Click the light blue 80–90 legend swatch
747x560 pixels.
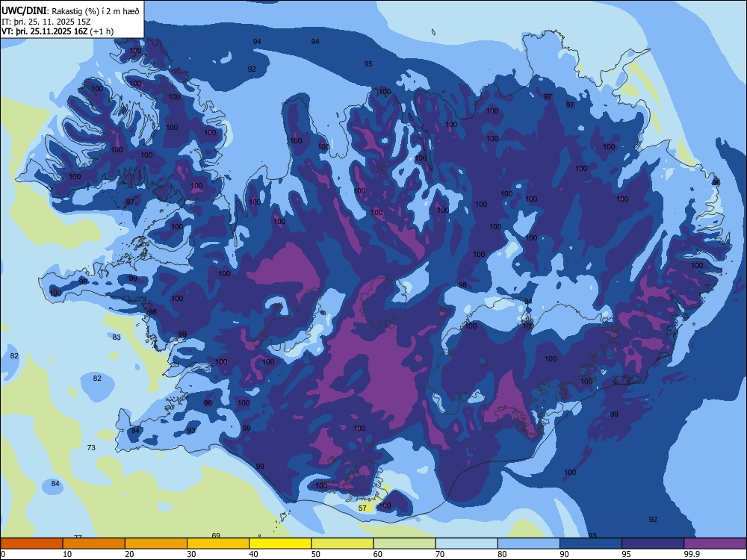529,544
